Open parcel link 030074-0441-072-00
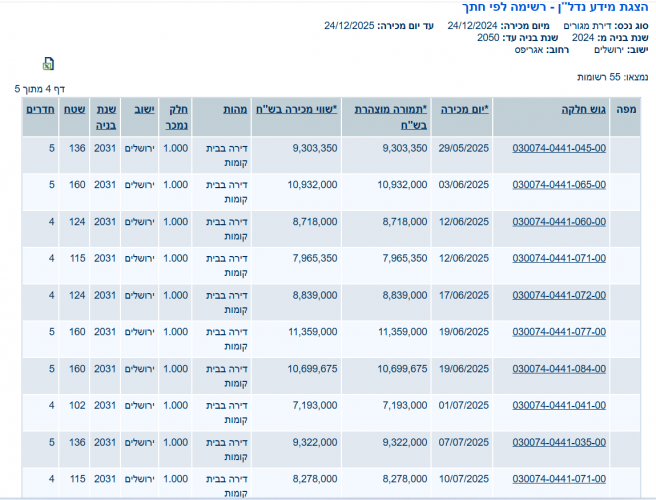 (559, 296)
